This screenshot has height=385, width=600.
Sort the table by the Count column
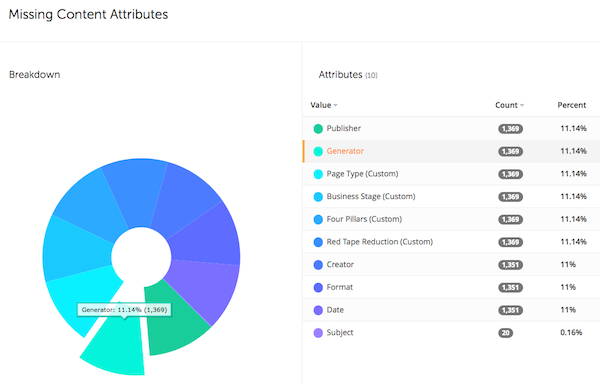click(x=509, y=105)
